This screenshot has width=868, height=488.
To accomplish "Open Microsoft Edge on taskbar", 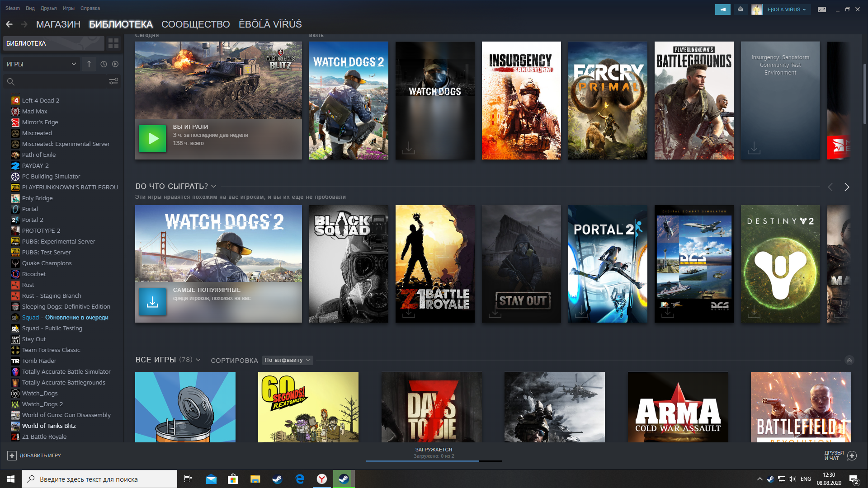I will [x=300, y=479].
